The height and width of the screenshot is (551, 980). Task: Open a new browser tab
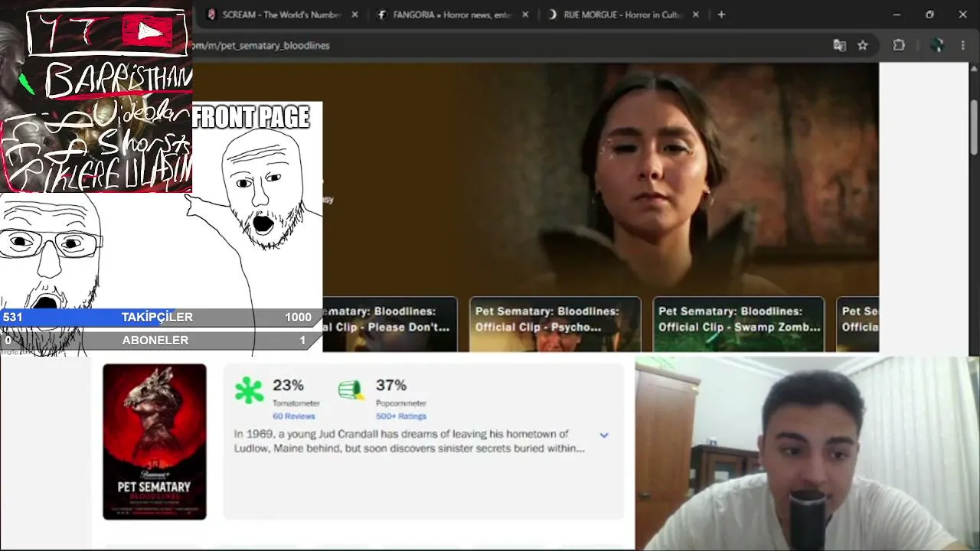[721, 15]
